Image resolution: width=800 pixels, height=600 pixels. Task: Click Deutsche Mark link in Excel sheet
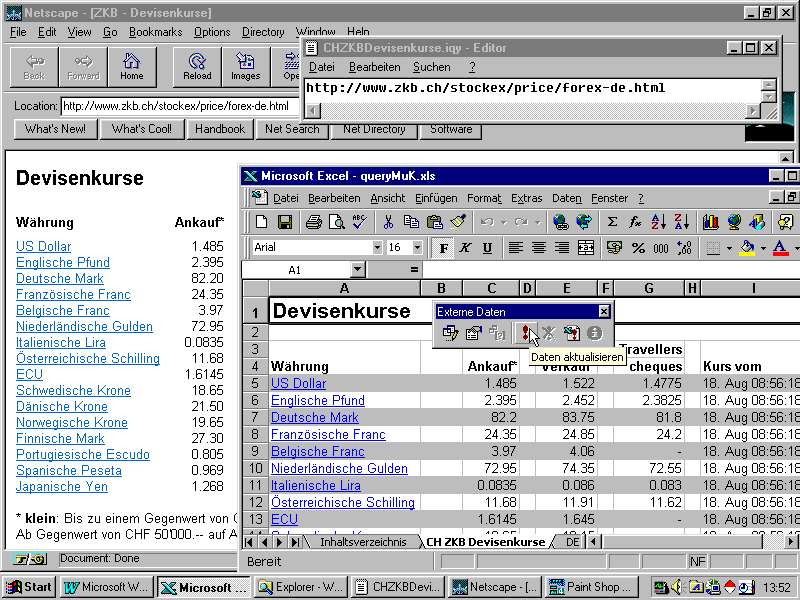pyautogui.click(x=314, y=417)
